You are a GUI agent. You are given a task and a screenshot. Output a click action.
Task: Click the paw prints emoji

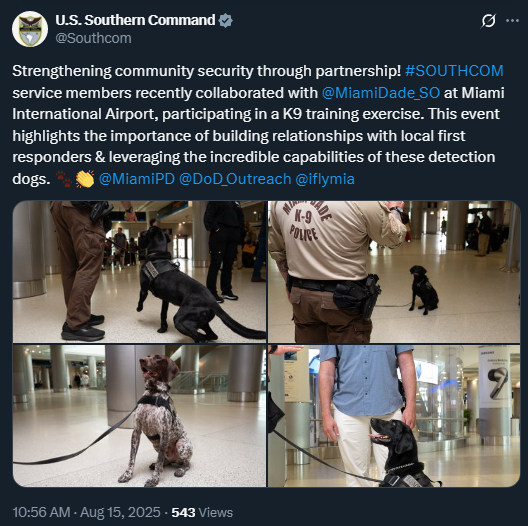click(x=64, y=179)
